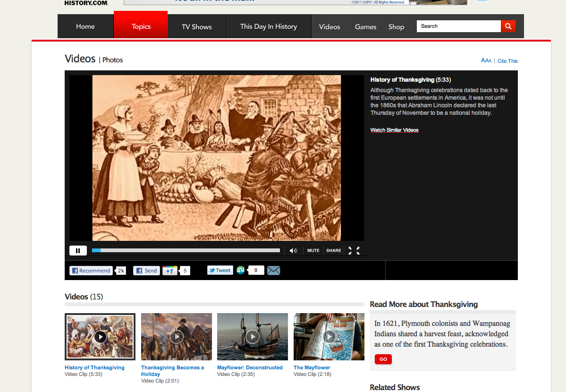Focus the Search input field

point(458,26)
